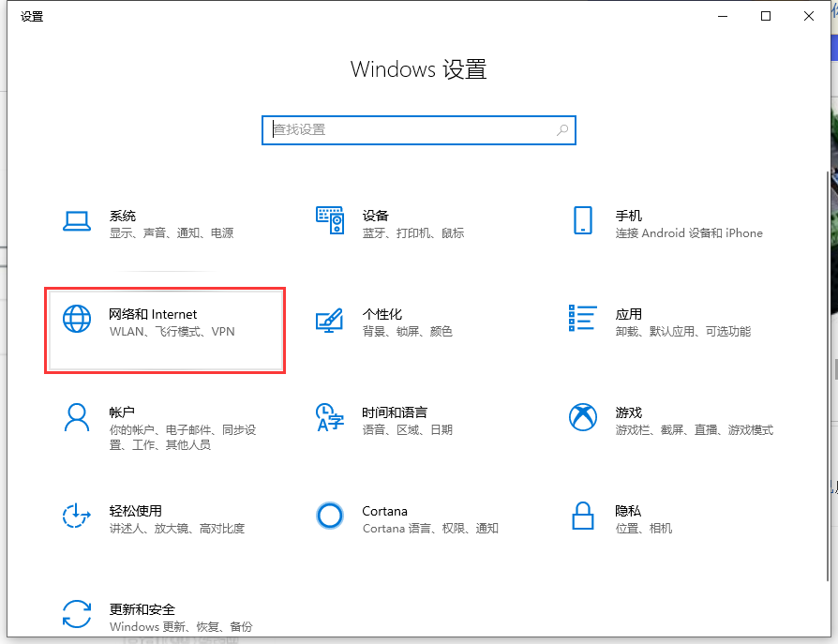Click the System laptop icon
Screen dimensions: 838x644
[76, 220]
